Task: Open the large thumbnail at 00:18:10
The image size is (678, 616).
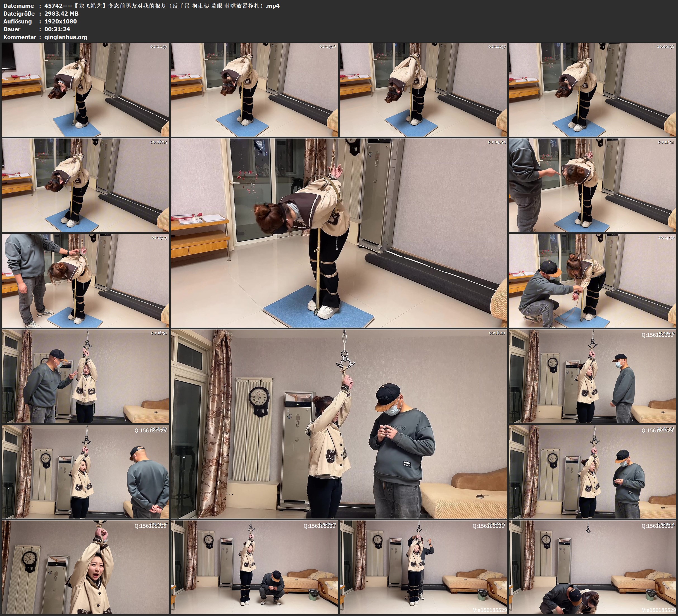Action: pos(339,424)
